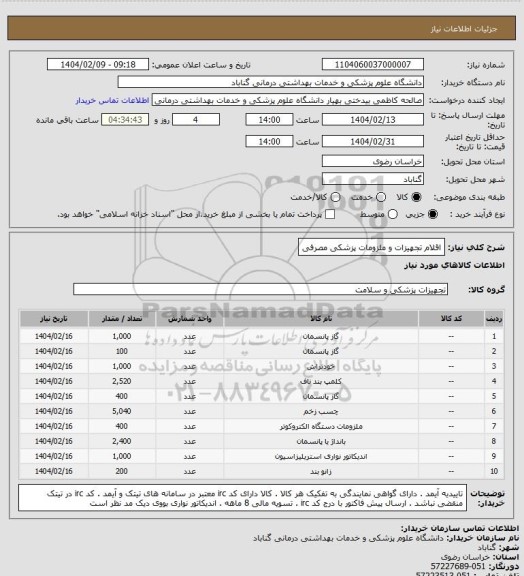
Task: Click quantity 2,520 in the table
Action: [122, 381]
